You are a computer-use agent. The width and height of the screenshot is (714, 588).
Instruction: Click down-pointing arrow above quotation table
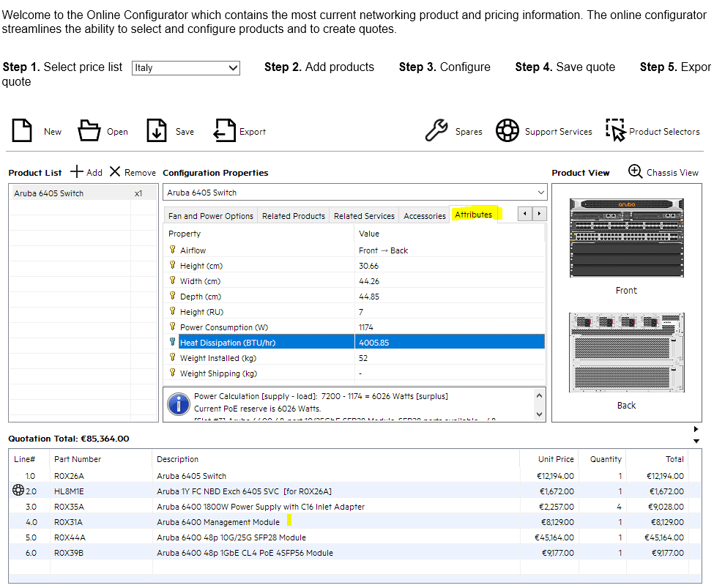coord(696,441)
